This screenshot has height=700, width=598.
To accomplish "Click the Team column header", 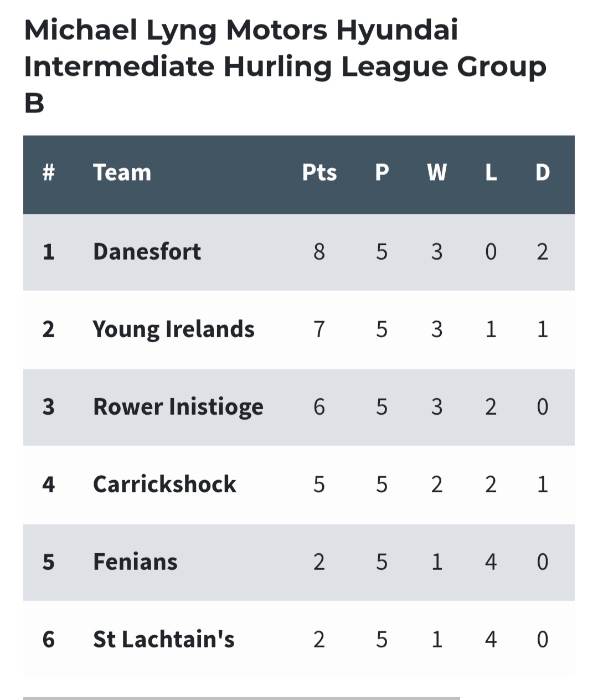I will pos(122,172).
